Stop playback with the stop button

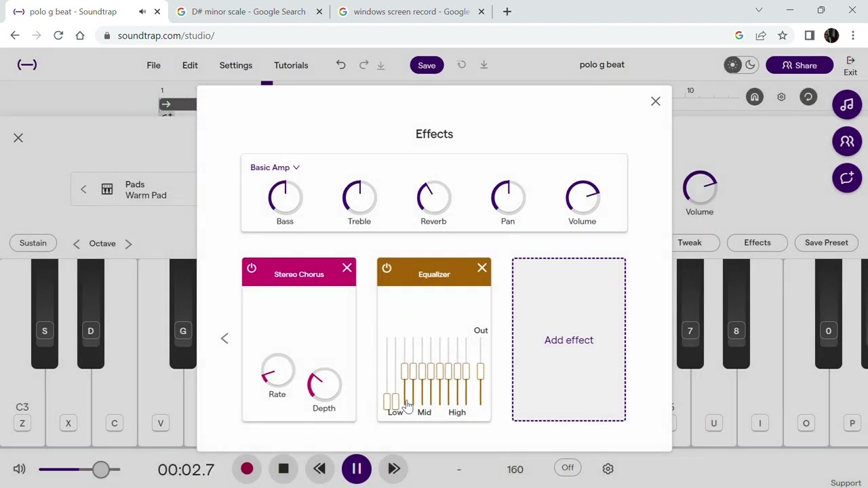283,468
